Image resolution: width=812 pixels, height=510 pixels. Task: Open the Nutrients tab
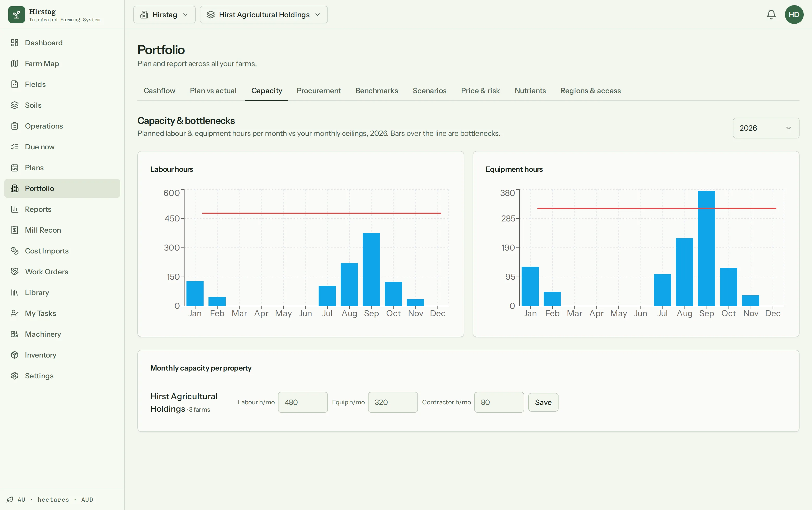pyautogui.click(x=530, y=91)
